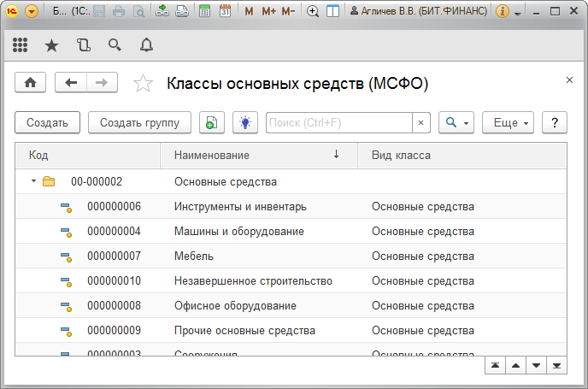Viewport: 588px width, 389px height.
Task: Open dropdown arrow next to info icon
Action: pyautogui.click(x=518, y=14)
